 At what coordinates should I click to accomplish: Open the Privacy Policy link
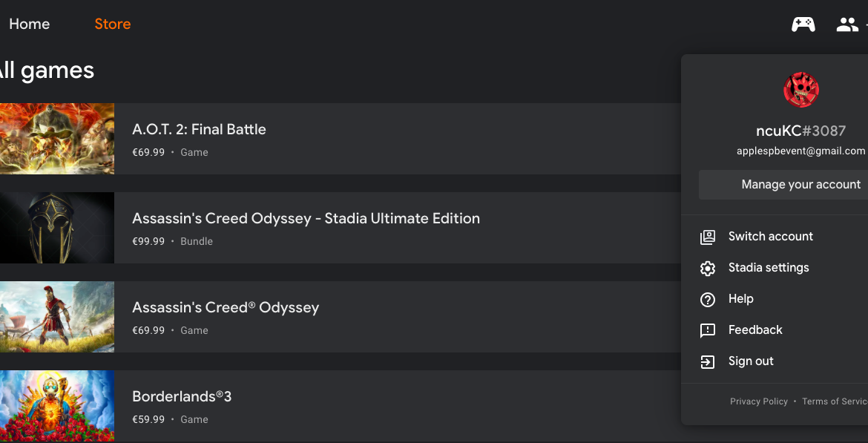coord(758,401)
